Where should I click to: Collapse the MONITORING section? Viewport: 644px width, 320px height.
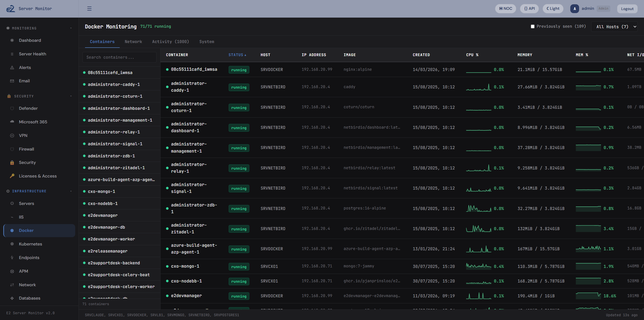71,28
